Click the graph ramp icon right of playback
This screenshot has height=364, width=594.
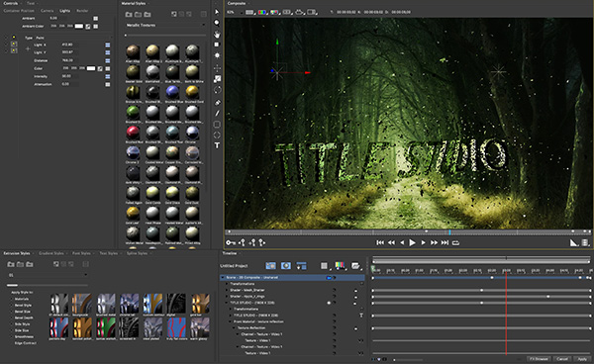tap(574, 243)
